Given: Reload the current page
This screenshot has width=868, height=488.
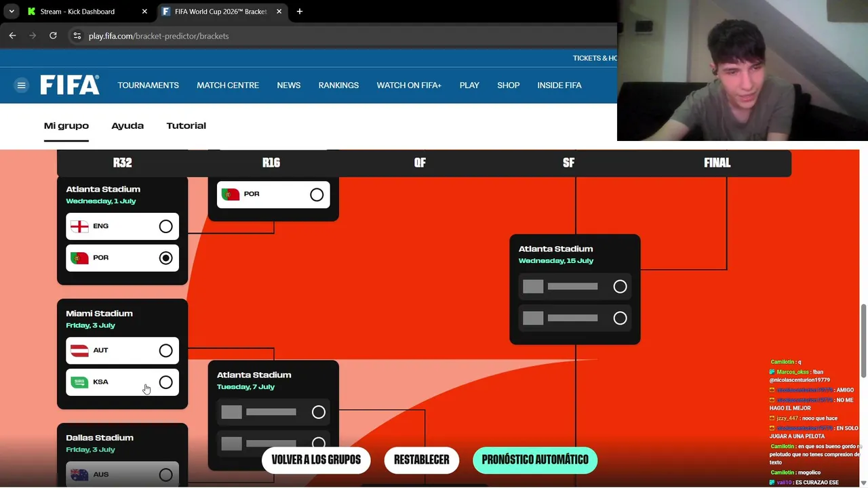Looking at the screenshot, I should pyautogui.click(x=53, y=35).
